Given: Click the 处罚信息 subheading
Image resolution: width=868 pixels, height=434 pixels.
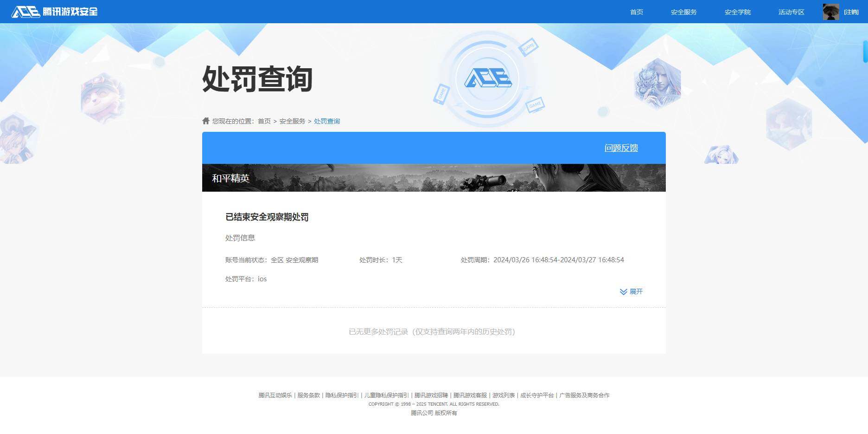Looking at the screenshot, I should click(x=240, y=238).
